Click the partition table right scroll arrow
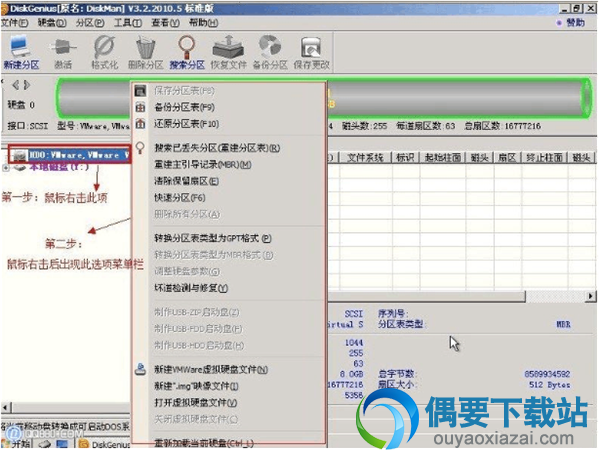599x450 pixels. 591,296
